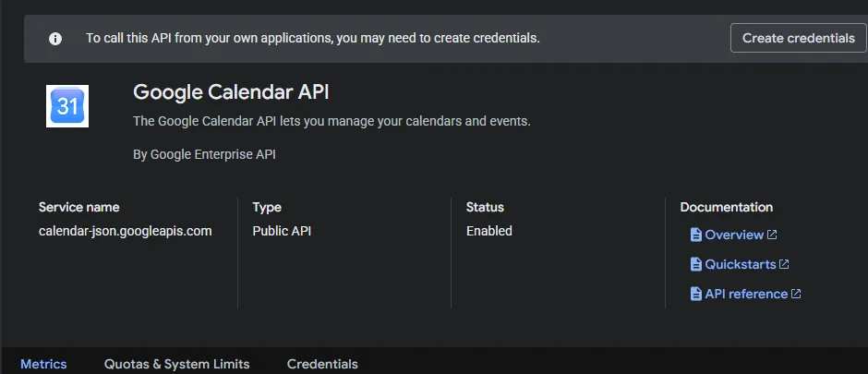Click the Public API type value
The width and height of the screenshot is (868, 374).
click(282, 231)
